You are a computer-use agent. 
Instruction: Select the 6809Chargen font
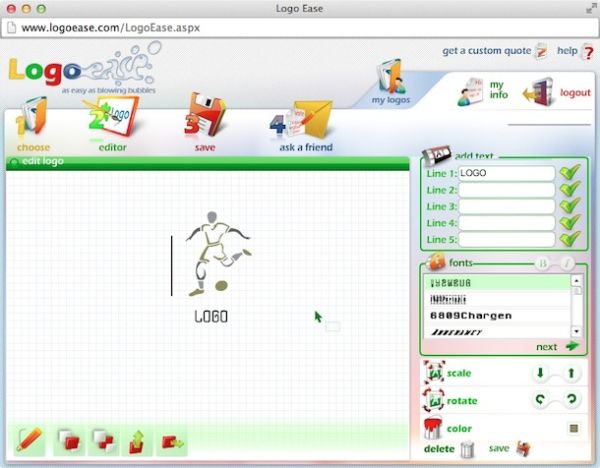point(471,315)
